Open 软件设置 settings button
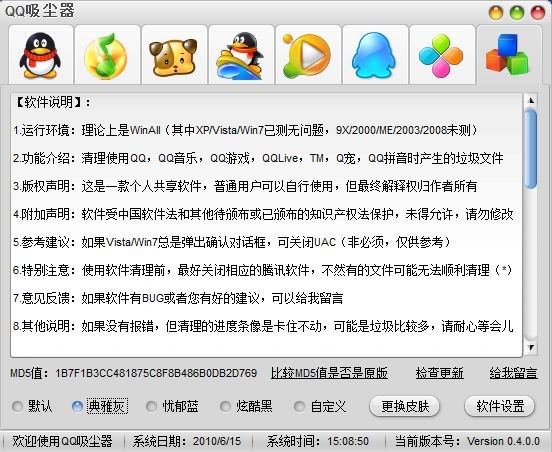The image size is (552, 452). point(500,406)
